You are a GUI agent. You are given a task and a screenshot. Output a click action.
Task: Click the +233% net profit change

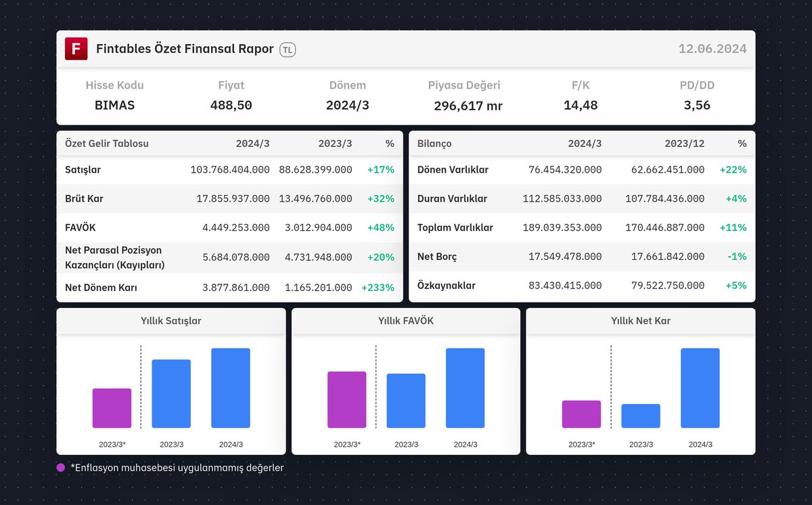click(x=378, y=288)
